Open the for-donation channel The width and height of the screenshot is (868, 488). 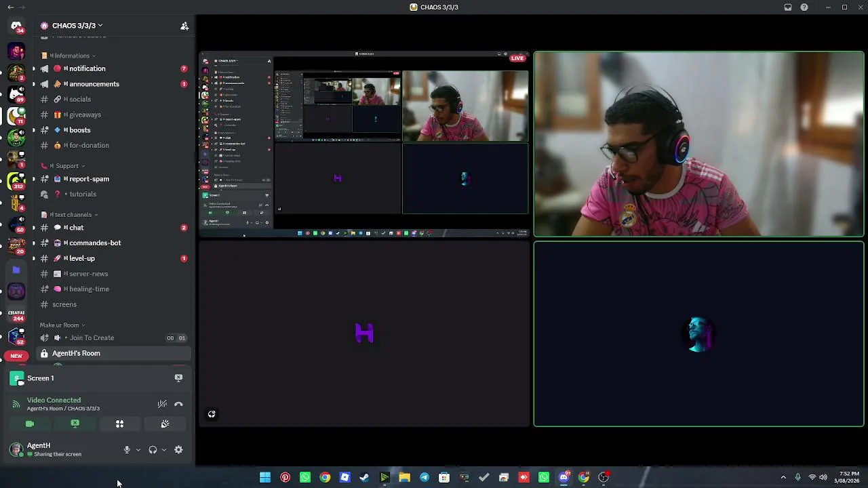[113, 145]
